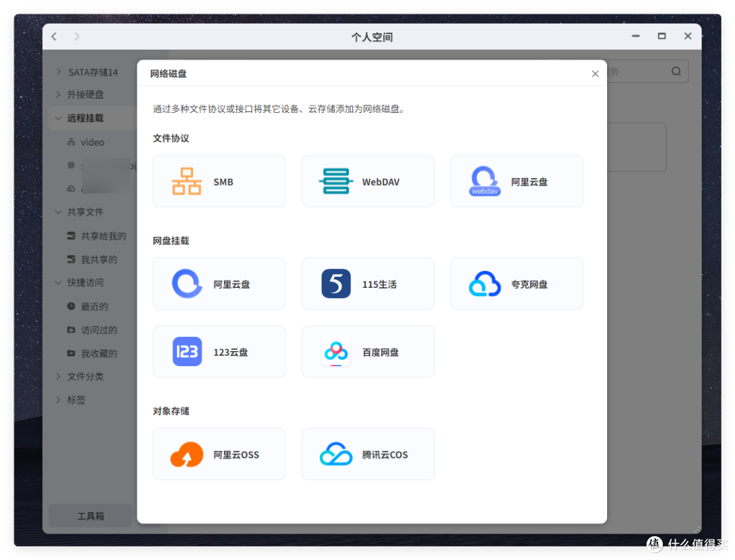
Task: Select the 123云盘 icon
Action: pyautogui.click(x=187, y=352)
